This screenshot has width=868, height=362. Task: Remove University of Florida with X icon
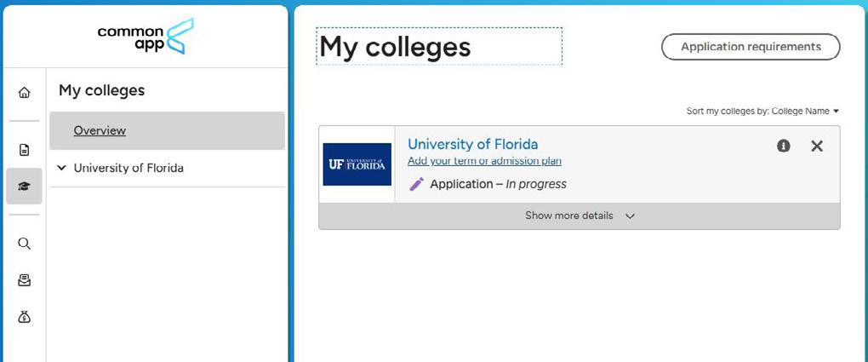tap(817, 146)
